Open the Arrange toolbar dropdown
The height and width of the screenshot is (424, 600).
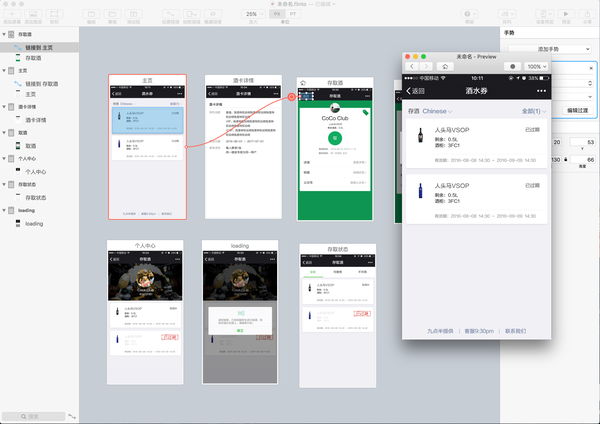[x=507, y=14]
